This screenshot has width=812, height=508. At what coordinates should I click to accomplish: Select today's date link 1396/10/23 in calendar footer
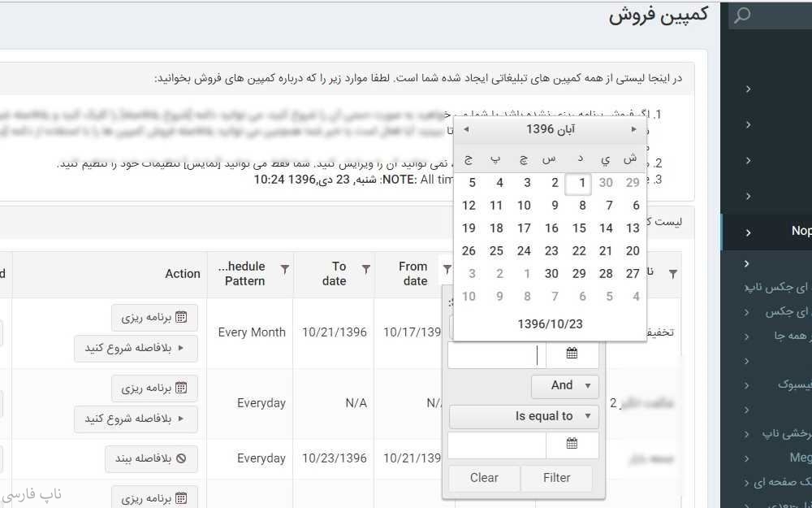pos(550,324)
